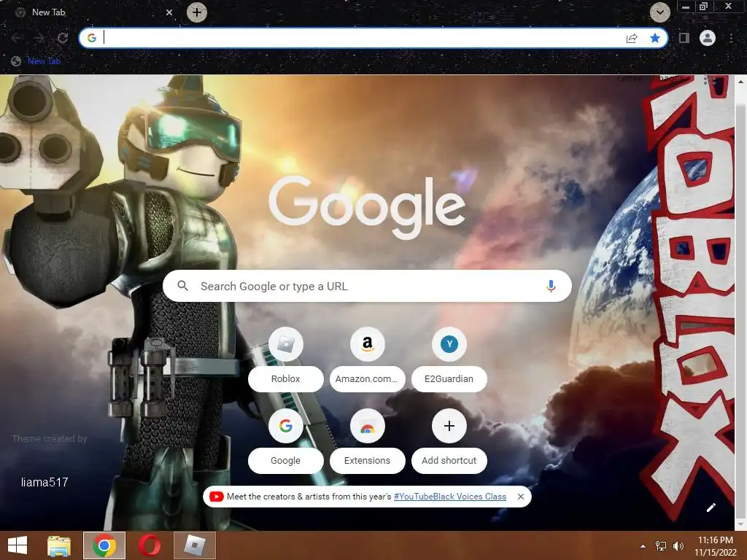The height and width of the screenshot is (560, 747).
Task: Open the Google shortcut icon
Action: (x=286, y=426)
